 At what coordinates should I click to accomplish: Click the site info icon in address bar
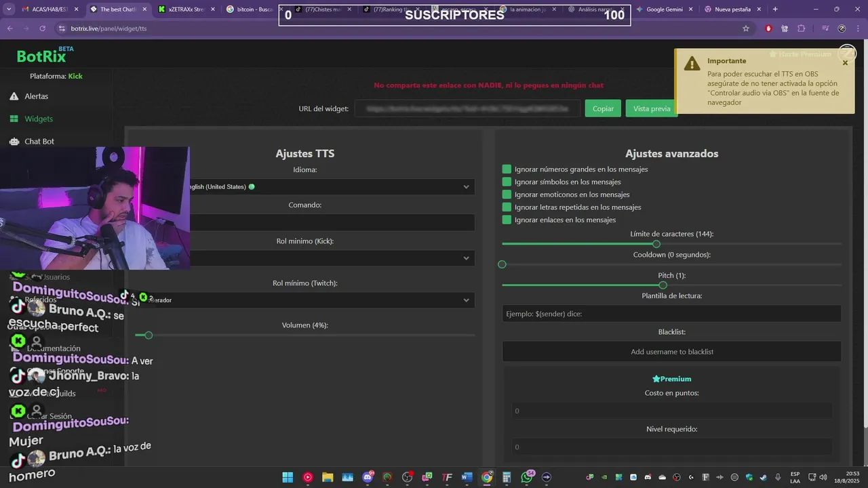pyautogui.click(x=62, y=28)
